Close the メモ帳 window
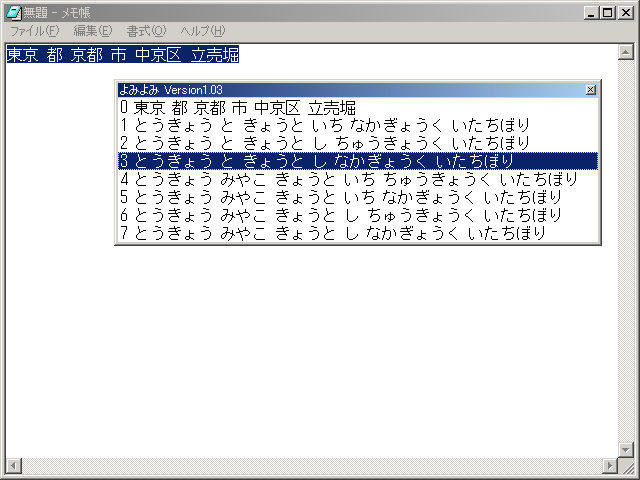This screenshot has width=640, height=480. click(625, 13)
